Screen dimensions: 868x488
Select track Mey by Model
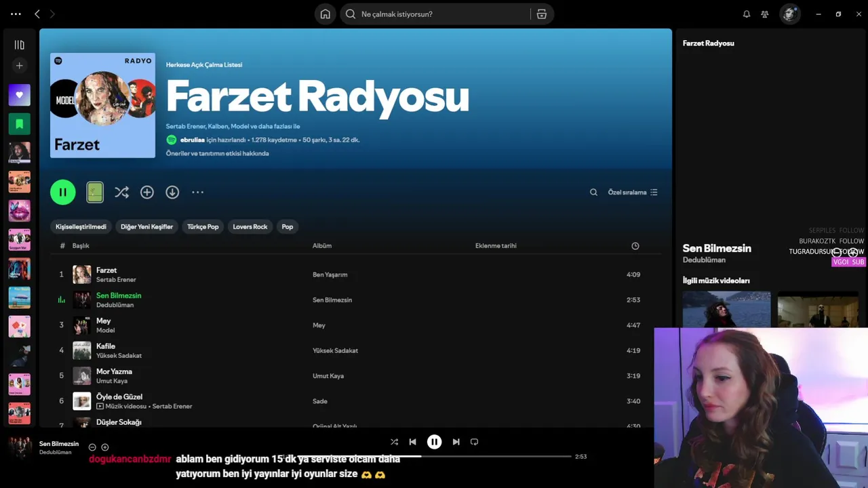[x=356, y=325]
